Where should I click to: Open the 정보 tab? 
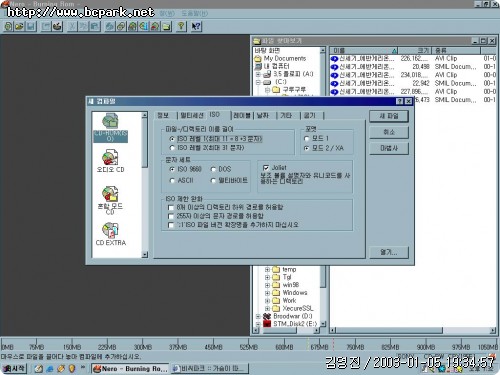[163, 115]
